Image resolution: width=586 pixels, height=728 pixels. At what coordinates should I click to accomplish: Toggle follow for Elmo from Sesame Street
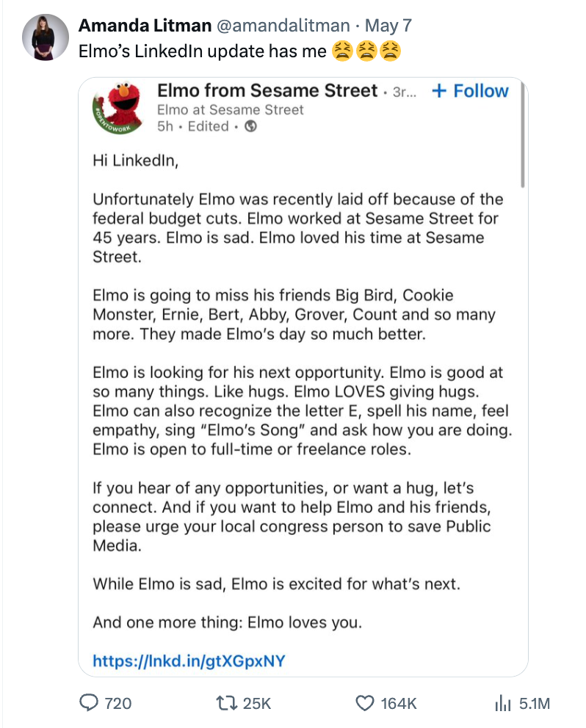pos(469,91)
